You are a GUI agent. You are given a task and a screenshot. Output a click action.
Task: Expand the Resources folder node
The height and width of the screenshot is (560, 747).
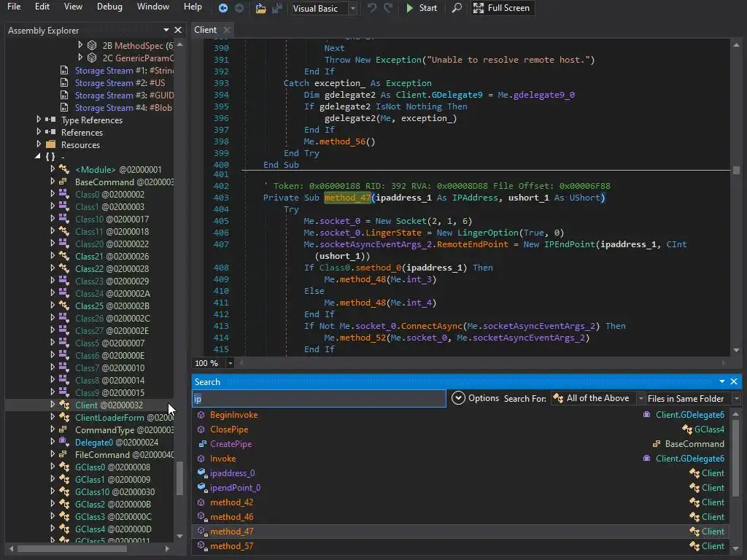(39, 145)
